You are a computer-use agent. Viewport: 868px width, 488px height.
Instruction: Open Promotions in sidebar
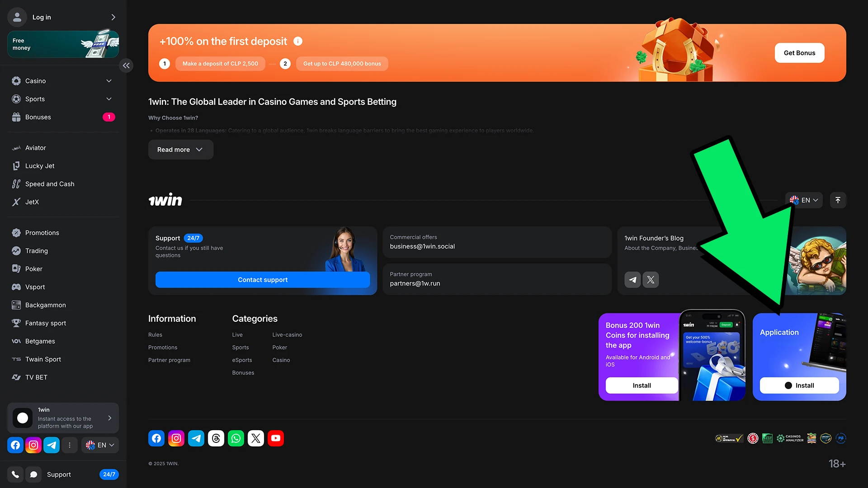[x=63, y=233]
